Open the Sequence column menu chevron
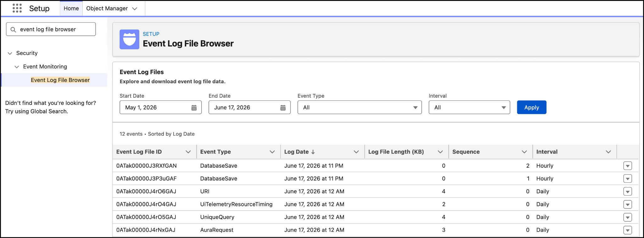644x238 pixels. (x=524, y=152)
